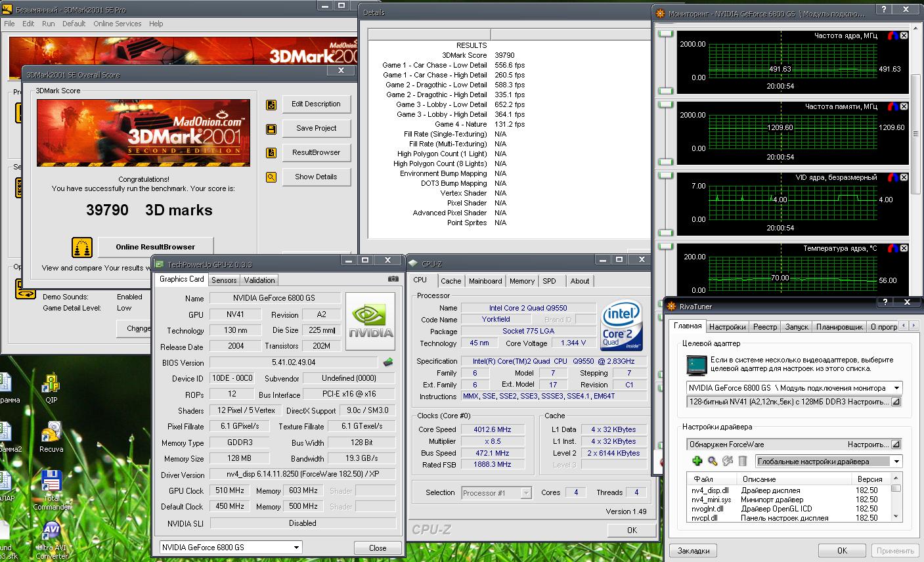Click the magnet icon on memory frequency graph

click(x=892, y=106)
